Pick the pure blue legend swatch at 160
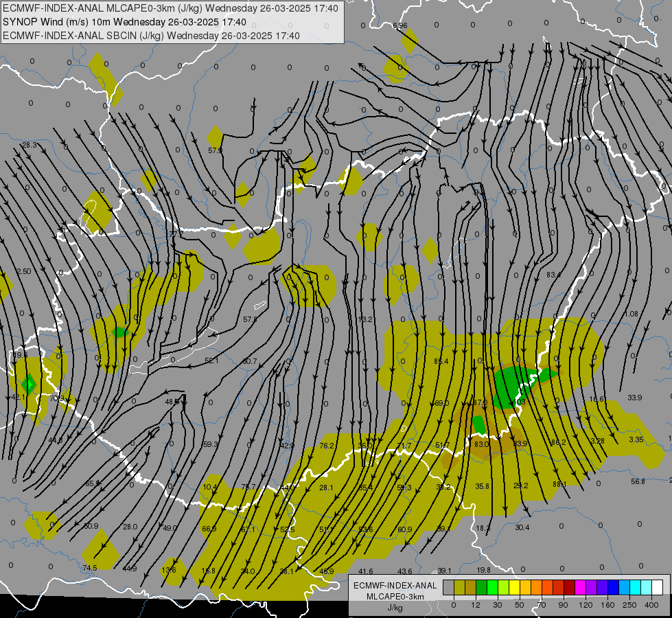Image resolution: width=672 pixels, height=618 pixels. 613,588
